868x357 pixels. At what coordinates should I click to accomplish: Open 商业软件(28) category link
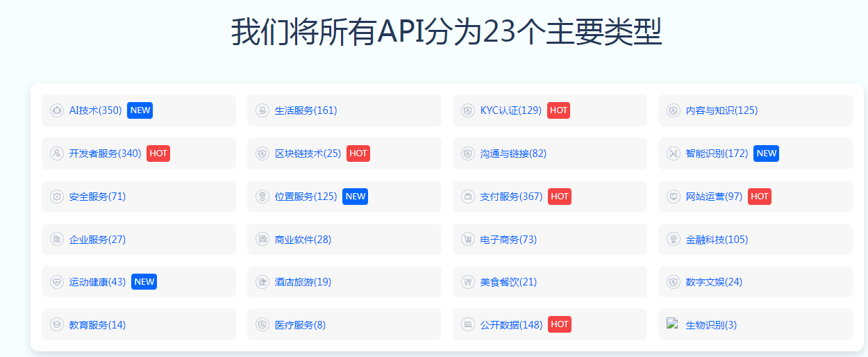[303, 240]
